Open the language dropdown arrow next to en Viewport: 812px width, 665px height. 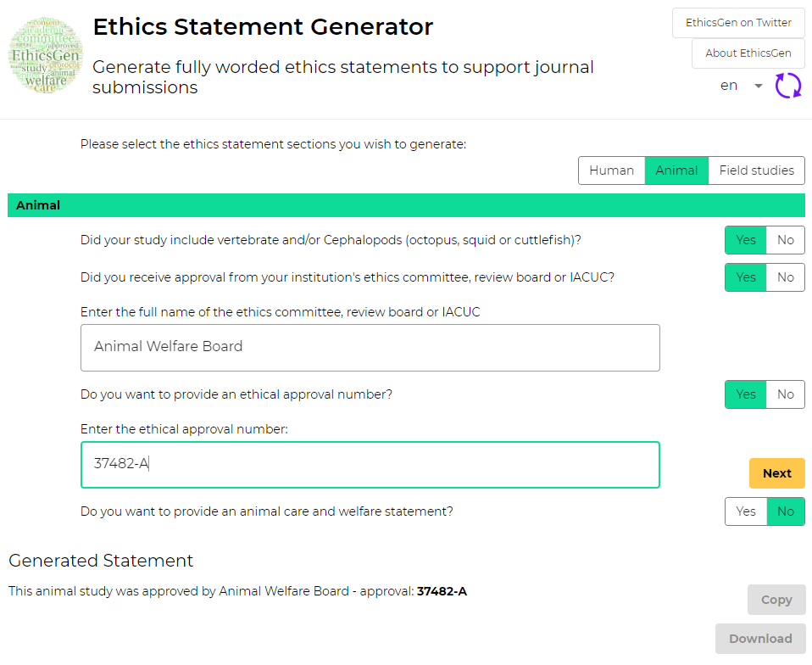(758, 86)
